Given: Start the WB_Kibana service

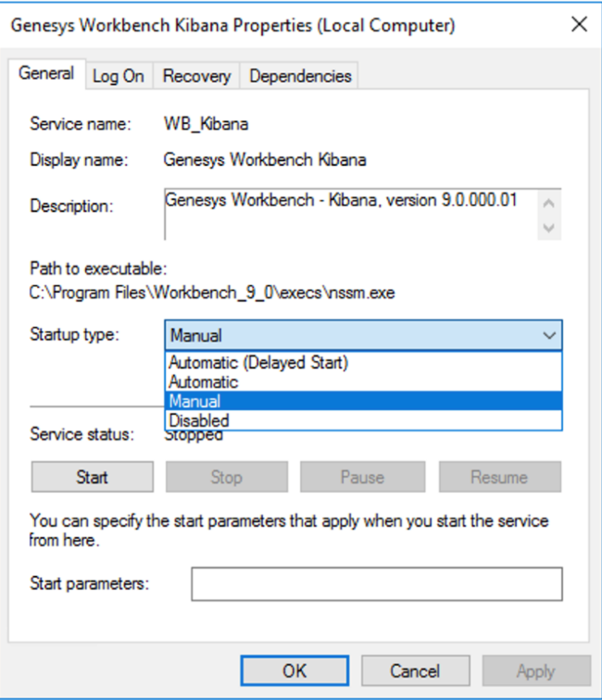Looking at the screenshot, I should coord(93,478).
